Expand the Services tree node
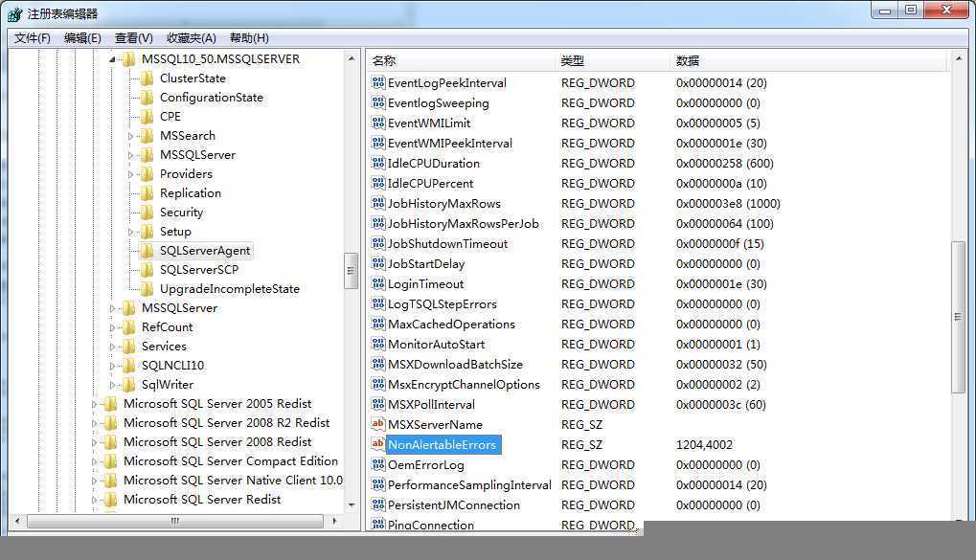Screen dimensions: 976x560 coord(112,347)
